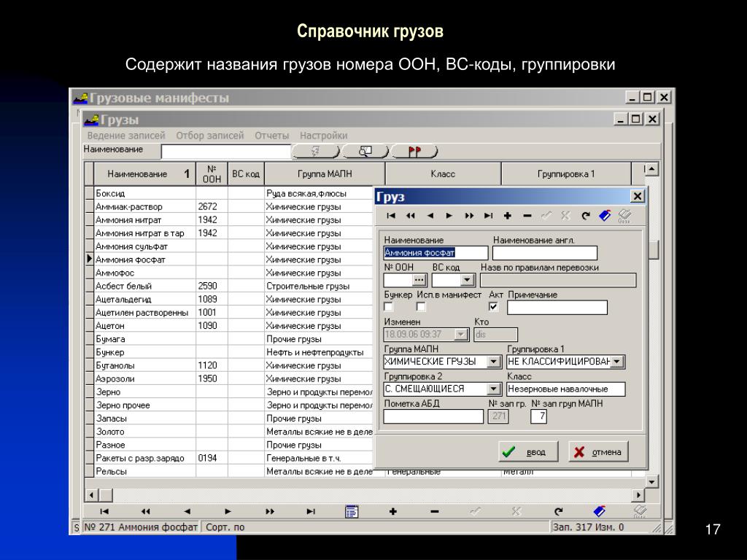Close the Груз dialog
Image resolution: width=747 pixels, height=560 pixels.
point(637,196)
